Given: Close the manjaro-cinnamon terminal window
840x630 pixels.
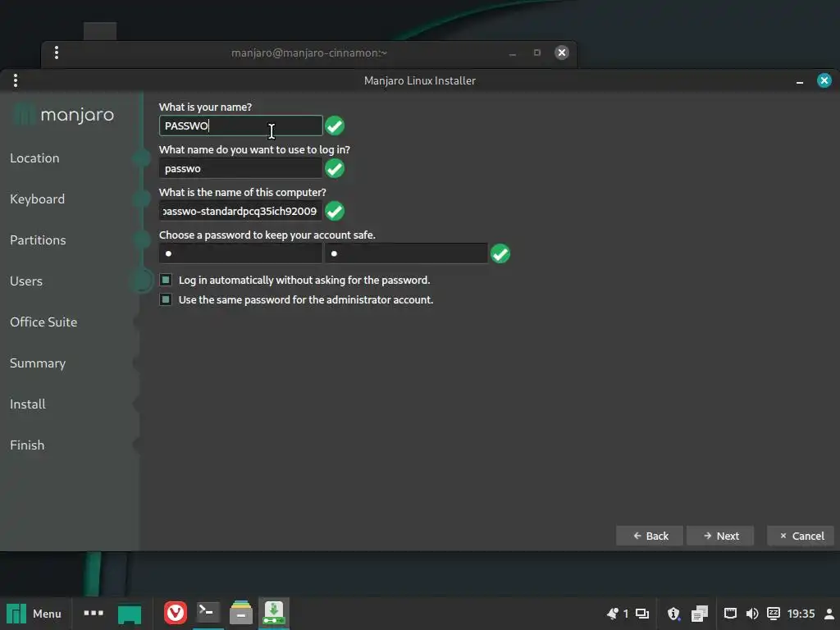Looking at the screenshot, I should tap(561, 52).
